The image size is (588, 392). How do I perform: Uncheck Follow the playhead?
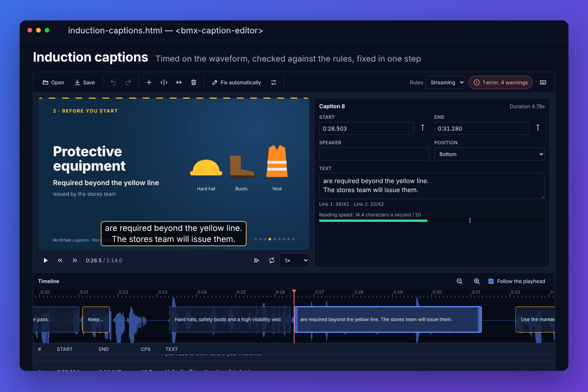tap(491, 281)
